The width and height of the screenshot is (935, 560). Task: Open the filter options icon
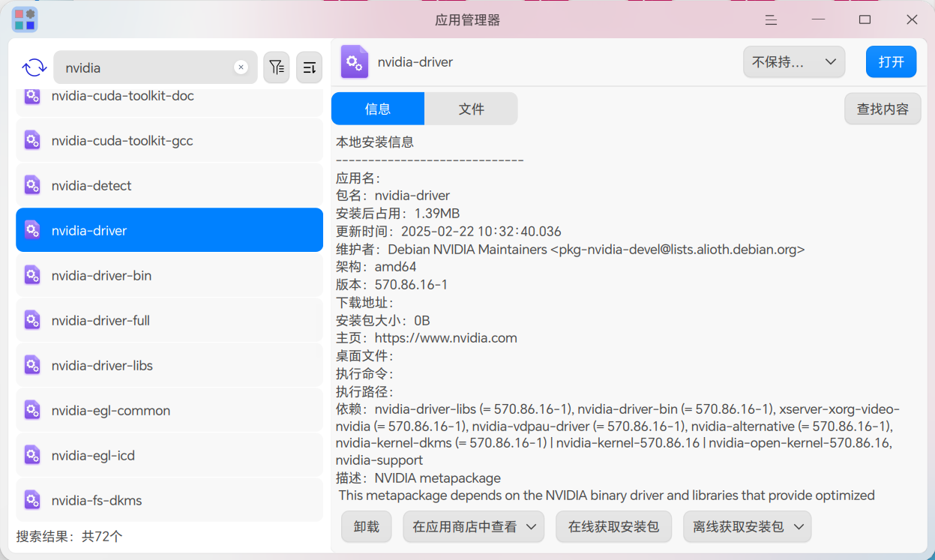click(277, 67)
